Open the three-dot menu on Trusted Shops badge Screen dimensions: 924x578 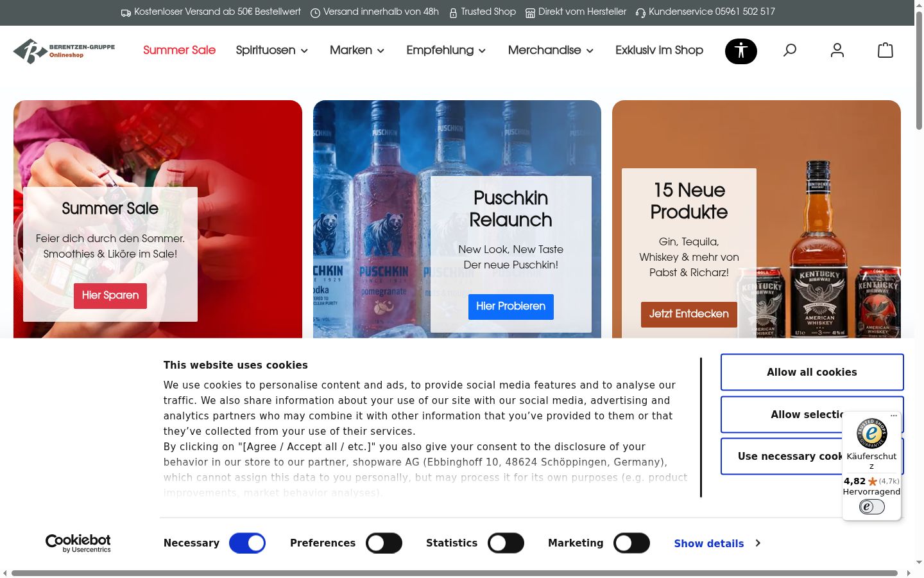(x=894, y=416)
